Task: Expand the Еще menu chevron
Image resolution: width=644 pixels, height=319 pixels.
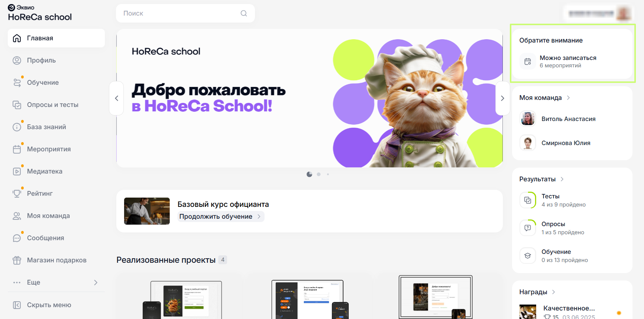Action: click(96, 282)
